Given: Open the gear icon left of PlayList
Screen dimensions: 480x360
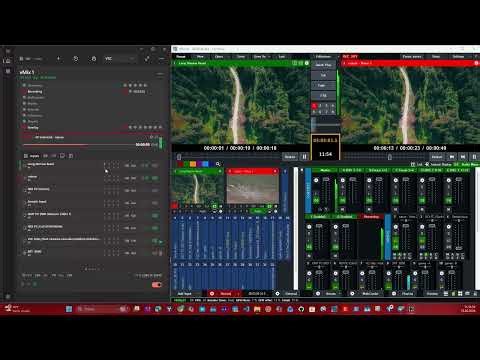Looking at the screenshot, I should pyautogui.click(x=394, y=294).
